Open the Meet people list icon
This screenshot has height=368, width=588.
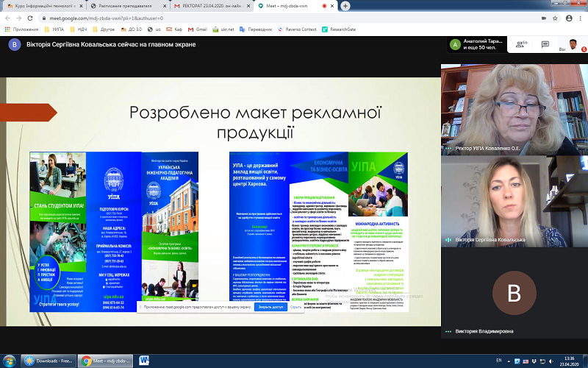(x=521, y=44)
